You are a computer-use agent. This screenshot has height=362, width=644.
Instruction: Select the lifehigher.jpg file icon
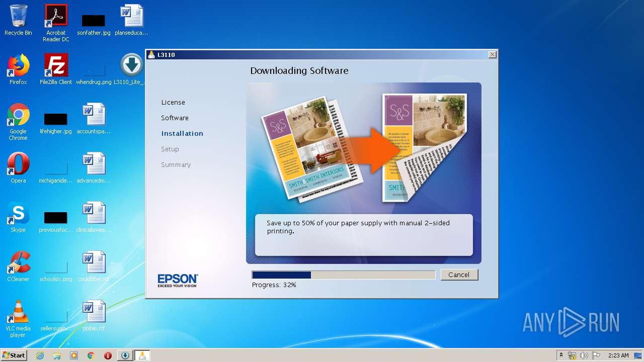pos(56,124)
